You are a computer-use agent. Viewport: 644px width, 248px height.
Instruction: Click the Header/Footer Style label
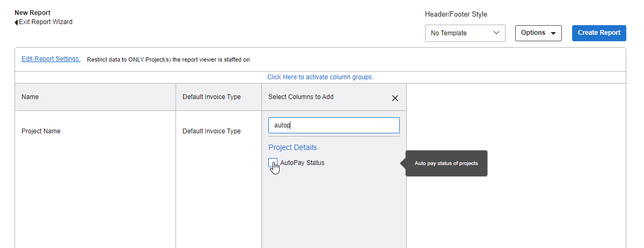click(456, 14)
